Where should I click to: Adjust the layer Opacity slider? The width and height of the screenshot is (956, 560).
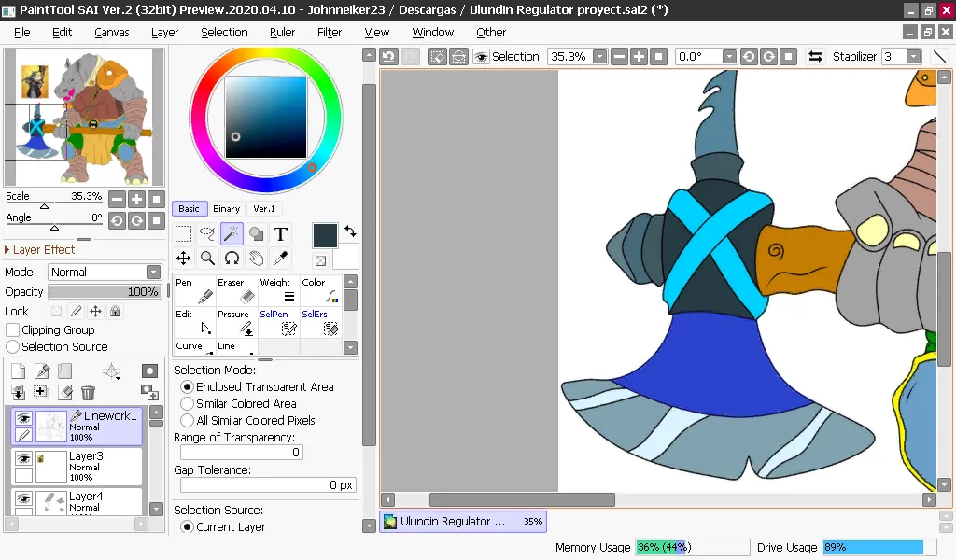[x=105, y=292]
